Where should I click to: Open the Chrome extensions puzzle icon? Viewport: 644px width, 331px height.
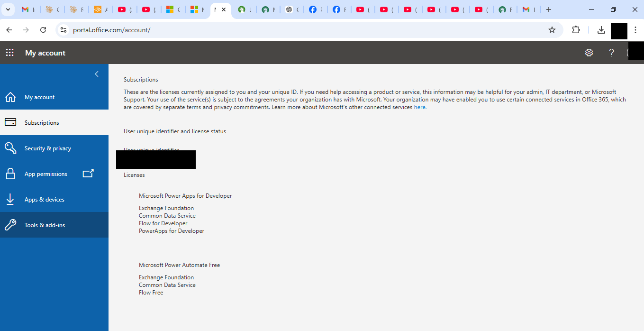[x=576, y=30]
